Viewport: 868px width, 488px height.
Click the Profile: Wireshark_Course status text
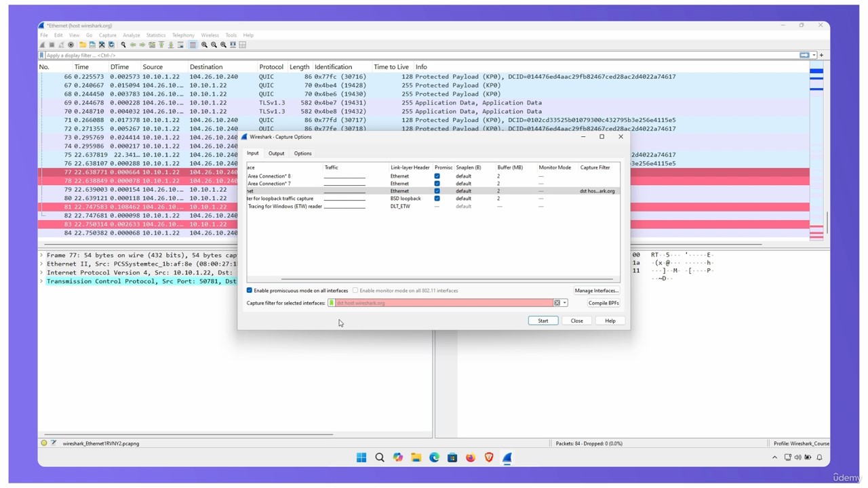click(x=802, y=443)
